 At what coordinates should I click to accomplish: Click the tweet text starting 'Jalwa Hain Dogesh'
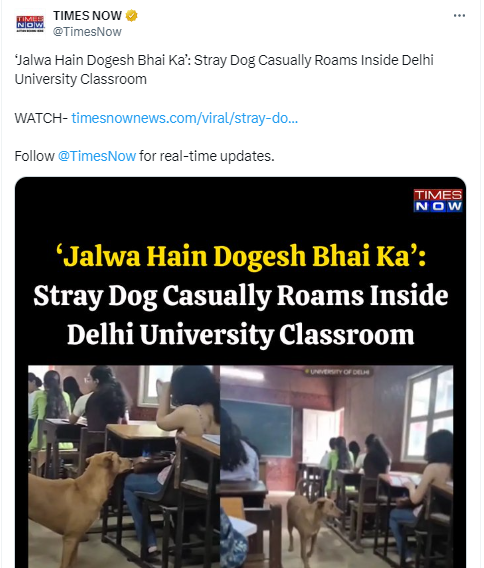224,70
